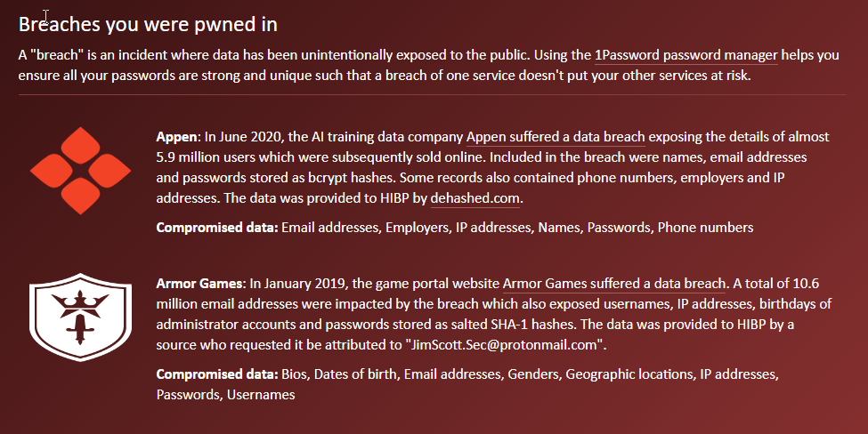Click the "Compromised data" label under Appen
This screenshot has width=868, height=434.
tap(216, 228)
